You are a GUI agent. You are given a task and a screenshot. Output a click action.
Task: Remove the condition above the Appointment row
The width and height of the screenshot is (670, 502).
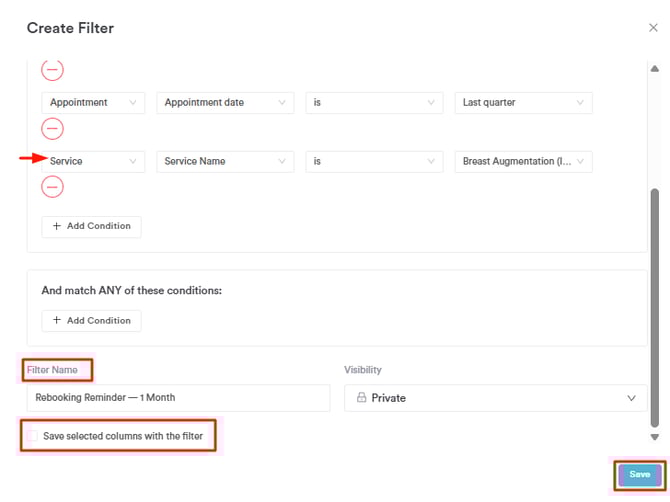tap(52, 70)
